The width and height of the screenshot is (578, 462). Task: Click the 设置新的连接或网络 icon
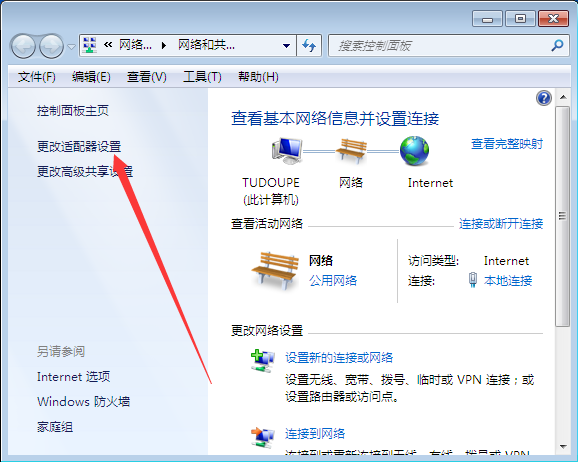[x=262, y=361]
